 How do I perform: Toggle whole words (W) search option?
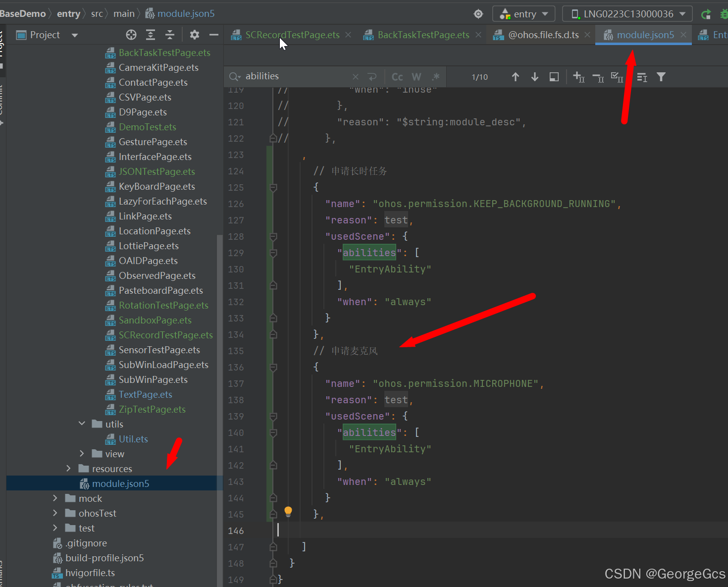coord(416,77)
